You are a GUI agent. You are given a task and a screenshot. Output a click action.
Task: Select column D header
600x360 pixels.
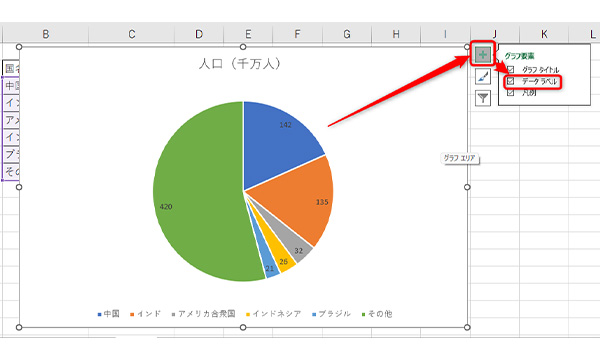pyautogui.click(x=199, y=34)
